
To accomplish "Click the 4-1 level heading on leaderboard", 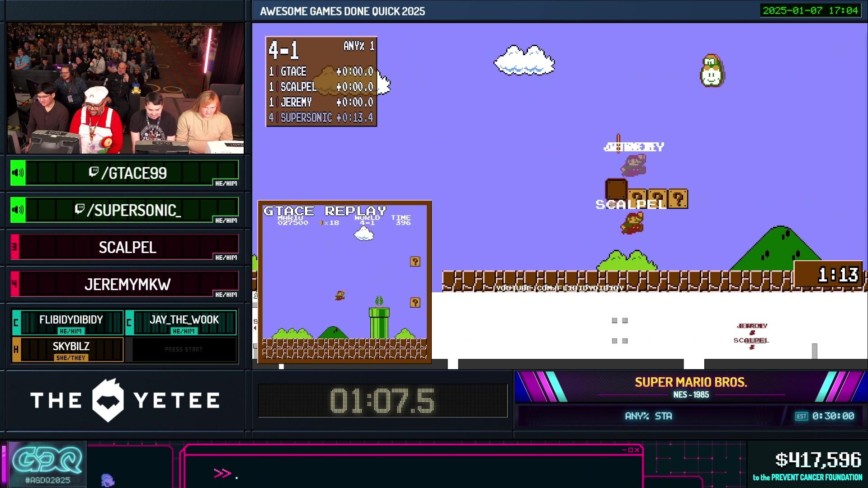I will (283, 50).
